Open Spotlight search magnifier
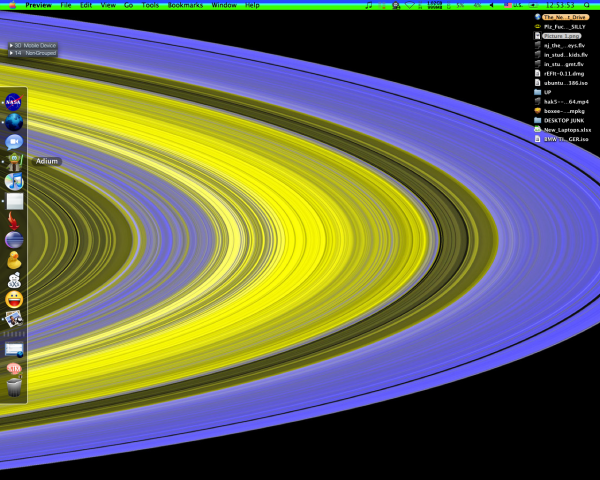Viewport: 600px width, 480px height. tap(587, 5)
